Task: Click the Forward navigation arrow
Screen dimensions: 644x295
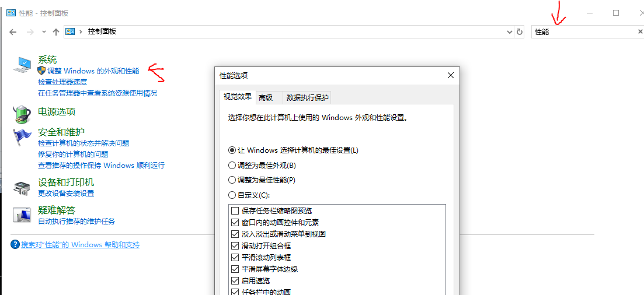Action: point(30,32)
